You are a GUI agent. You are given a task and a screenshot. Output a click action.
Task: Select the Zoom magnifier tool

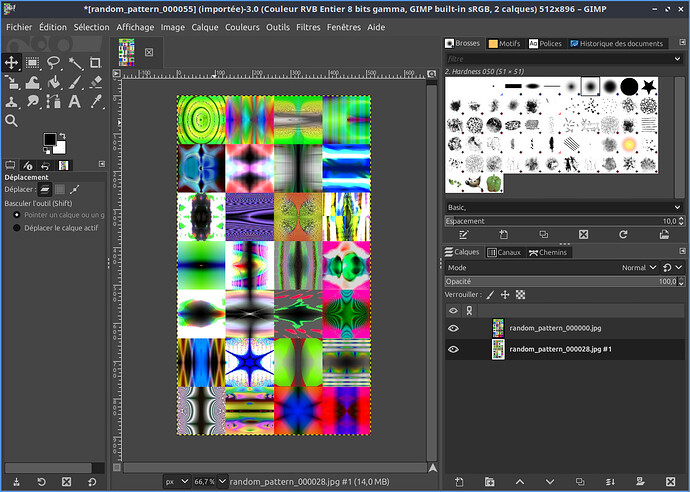coord(11,121)
